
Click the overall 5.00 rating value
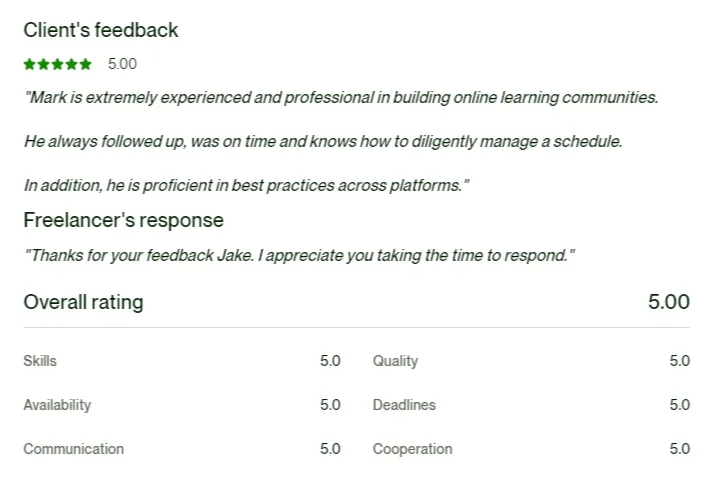tap(669, 302)
